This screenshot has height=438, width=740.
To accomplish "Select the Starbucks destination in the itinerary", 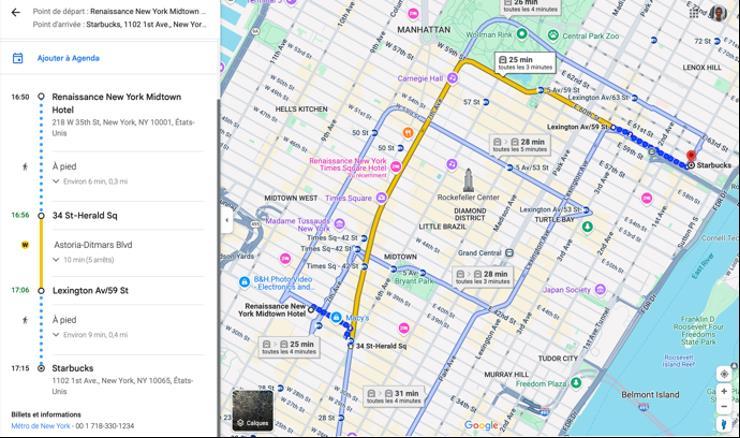I will click(73, 368).
